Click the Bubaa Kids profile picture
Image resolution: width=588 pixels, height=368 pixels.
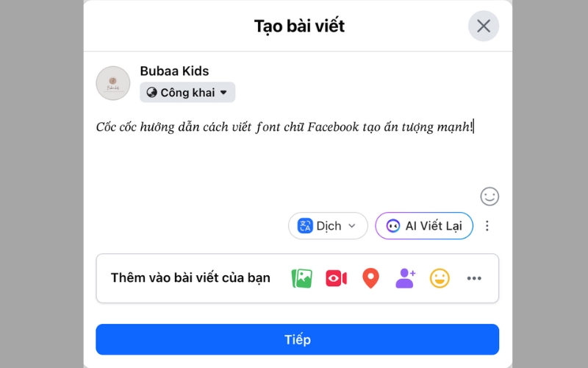point(113,83)
